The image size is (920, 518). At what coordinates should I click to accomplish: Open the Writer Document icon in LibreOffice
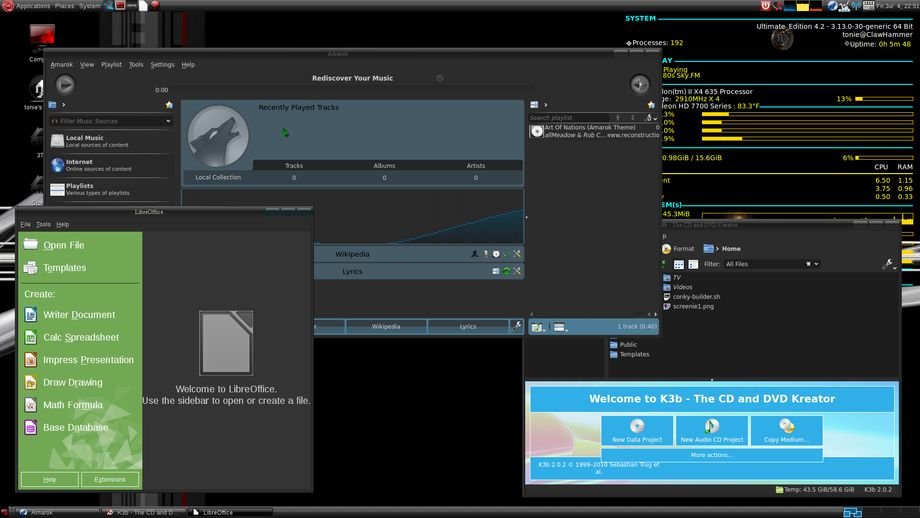31,315
